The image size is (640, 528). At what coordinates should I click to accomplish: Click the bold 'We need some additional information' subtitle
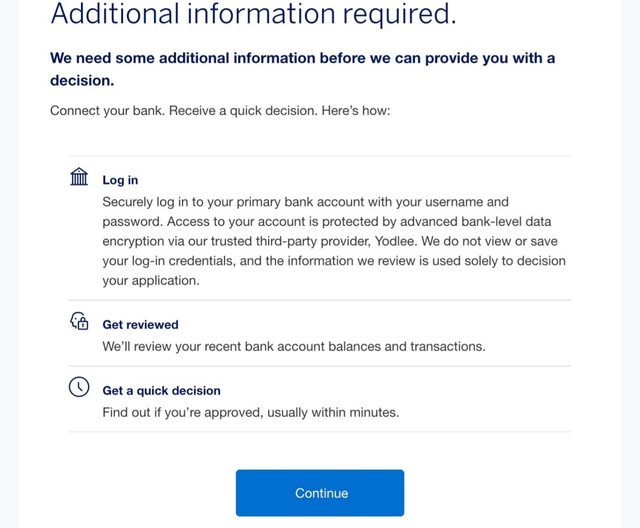pos(302,69)
